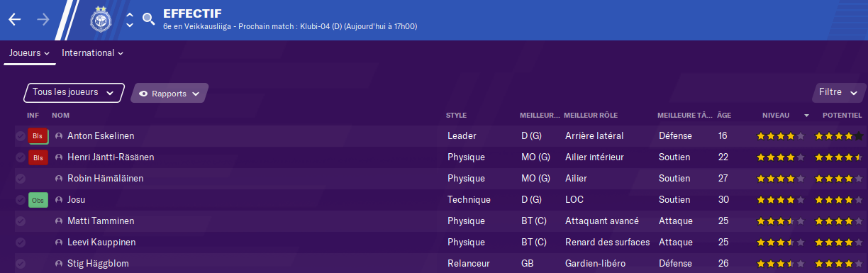Open the Rapports view dropdown
Image resolution: width=868 pixels, height=273 pixels.
[169, 94]
